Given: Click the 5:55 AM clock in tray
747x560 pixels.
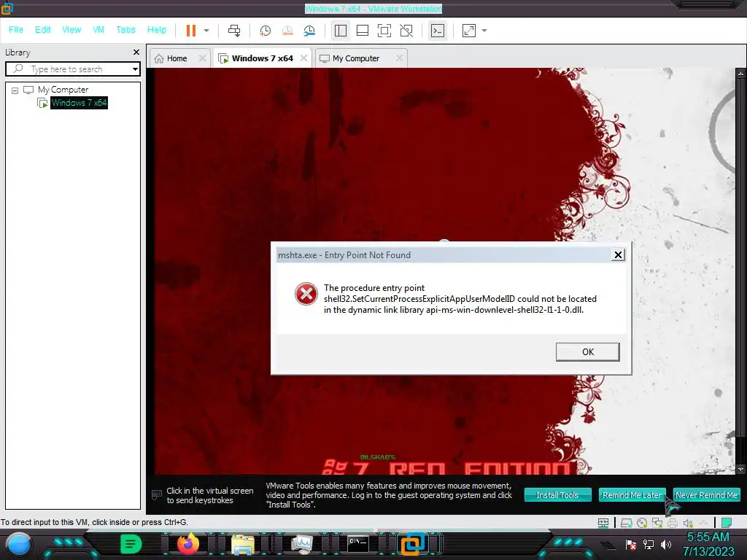Looking at the screenshot, I should pos(708,537).
